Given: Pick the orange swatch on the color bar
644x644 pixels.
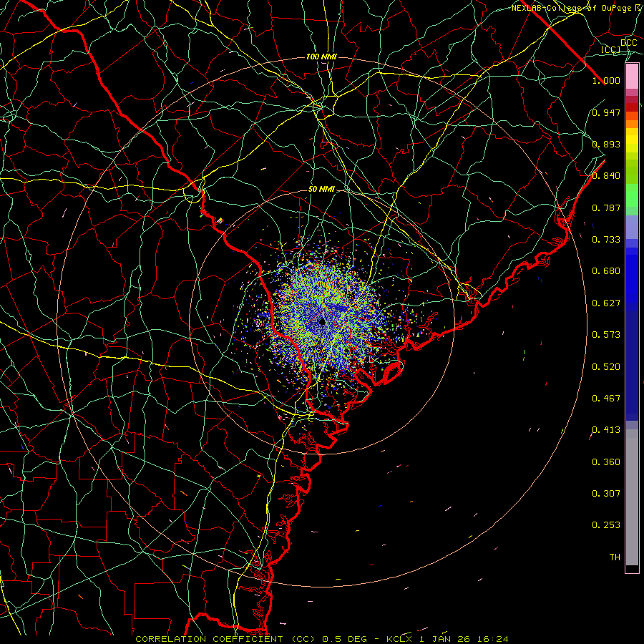Looking at the screenshot, I should (x=632, y=124).
